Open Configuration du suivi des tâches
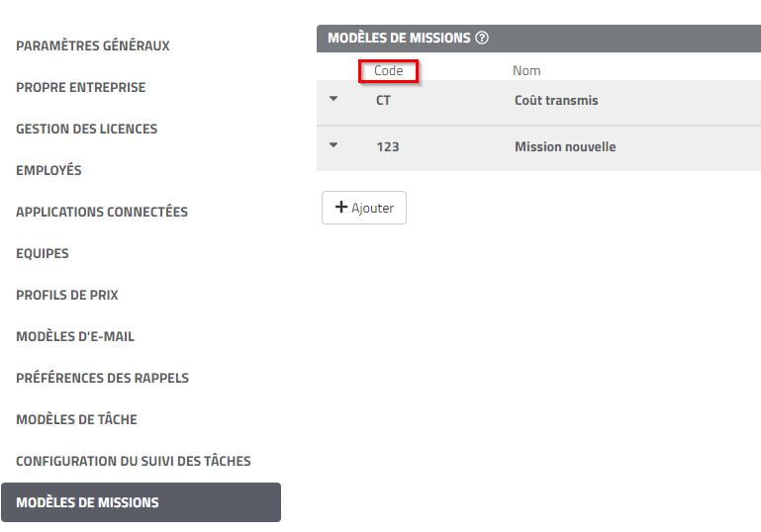Viewport: 761px width, 532px height. 134,461
